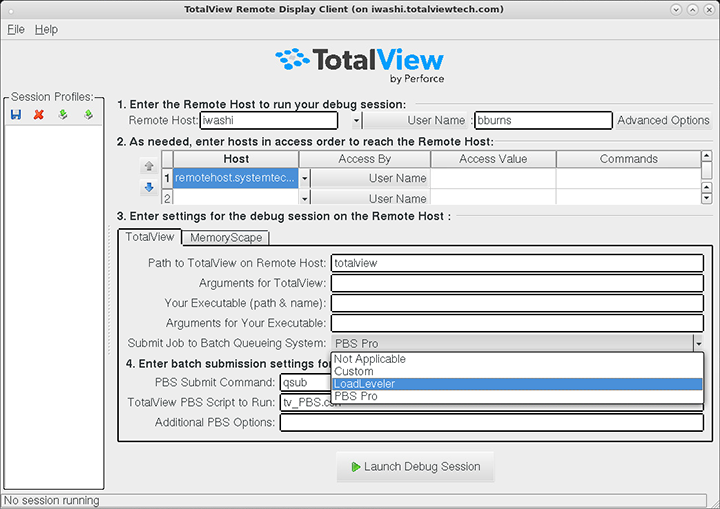Click the fourth Session Profiles icon
The width and height of the screenshot is (720, 509).
[87, 115]
